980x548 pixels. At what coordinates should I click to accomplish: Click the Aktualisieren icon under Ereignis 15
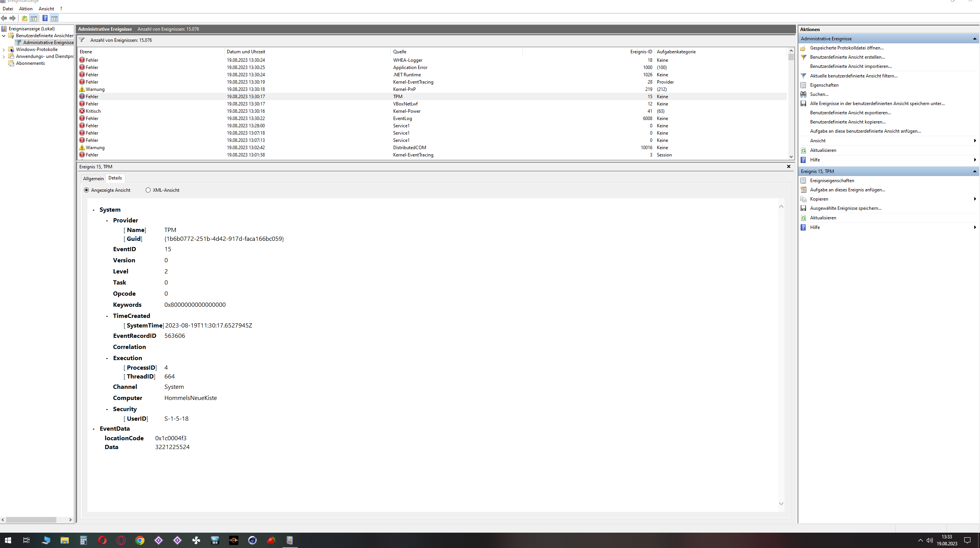pos(803,218)
